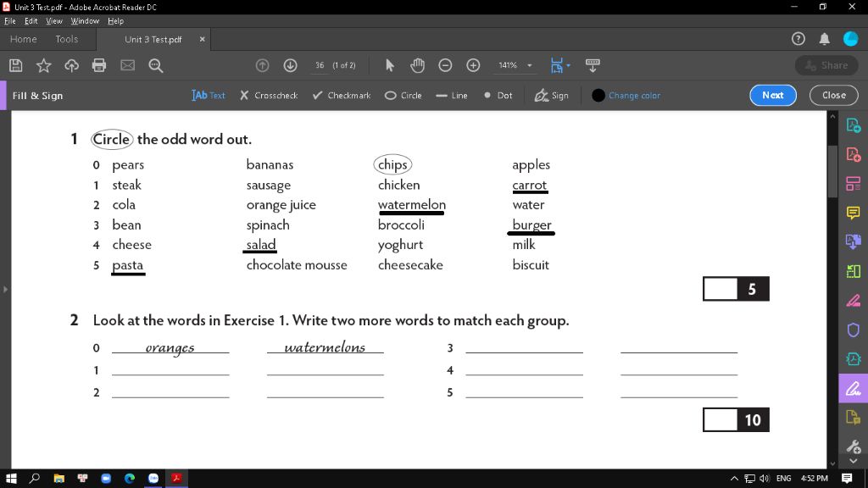Select the hand pan tool
The image size is (868, 488).
coord(417,65)
